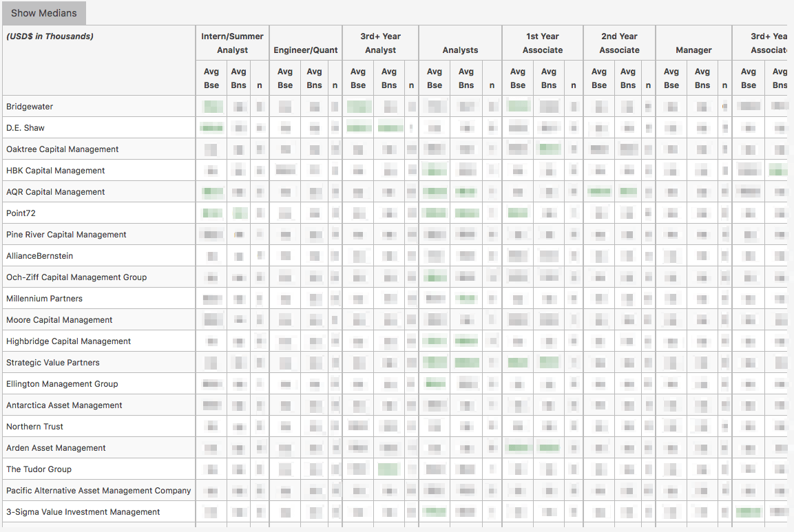Screen dimensions: 794x532
Task: Open Millennium Partners entry
Action: point(44,299)
